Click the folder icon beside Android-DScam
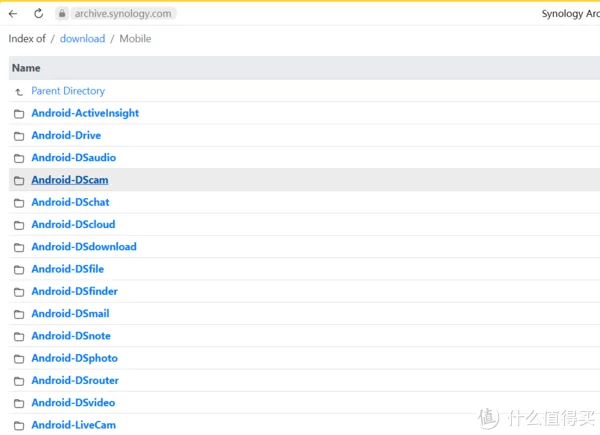Screen dimensions: 600x435 19,181
